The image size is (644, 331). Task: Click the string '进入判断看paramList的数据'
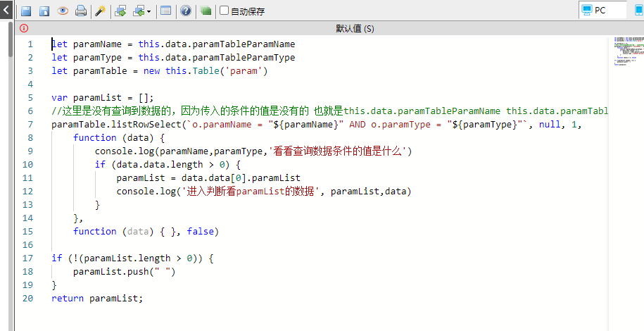(251, 191)
